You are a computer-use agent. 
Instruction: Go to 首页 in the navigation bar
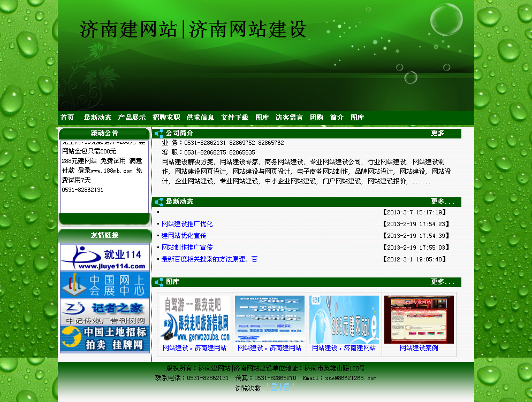[67, 118]
